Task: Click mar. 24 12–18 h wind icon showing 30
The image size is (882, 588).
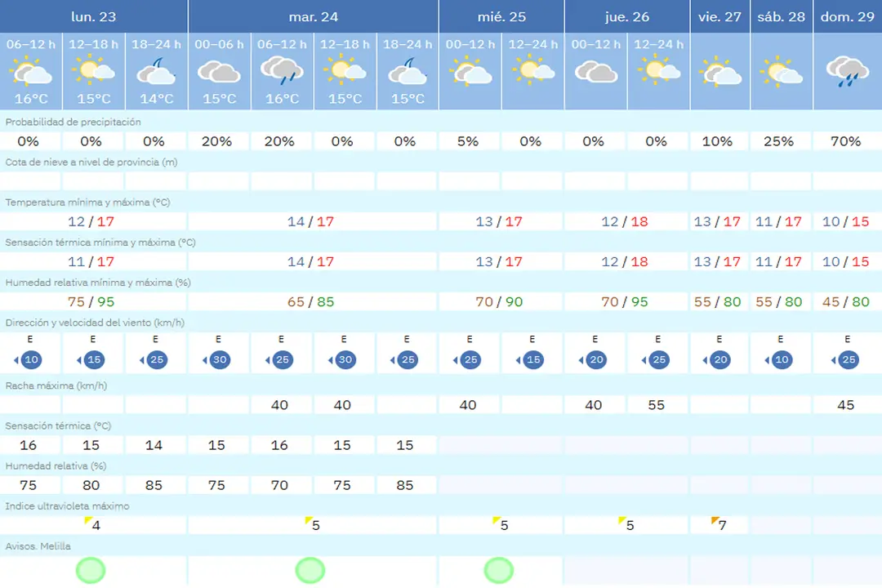Action: 342,359
